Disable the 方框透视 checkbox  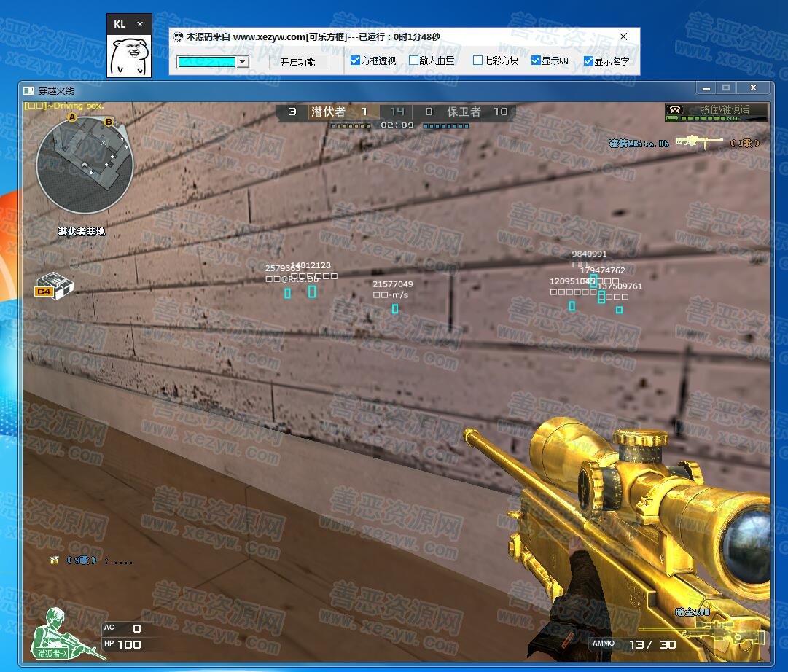(x=356, y=61)
